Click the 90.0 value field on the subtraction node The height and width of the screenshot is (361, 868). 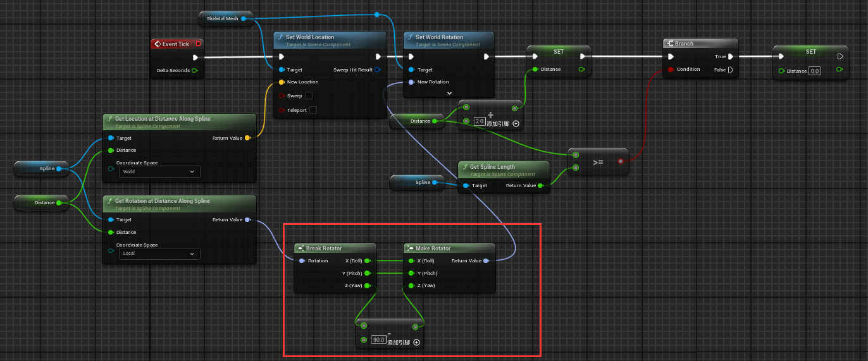pyautogui.click(x=378, y=340)
